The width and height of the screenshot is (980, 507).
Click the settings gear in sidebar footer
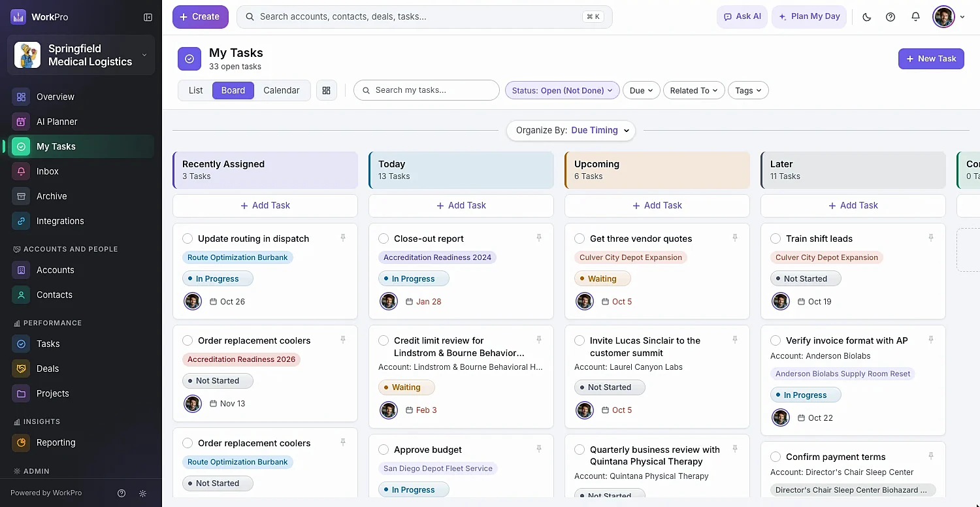tap(143, 493)
